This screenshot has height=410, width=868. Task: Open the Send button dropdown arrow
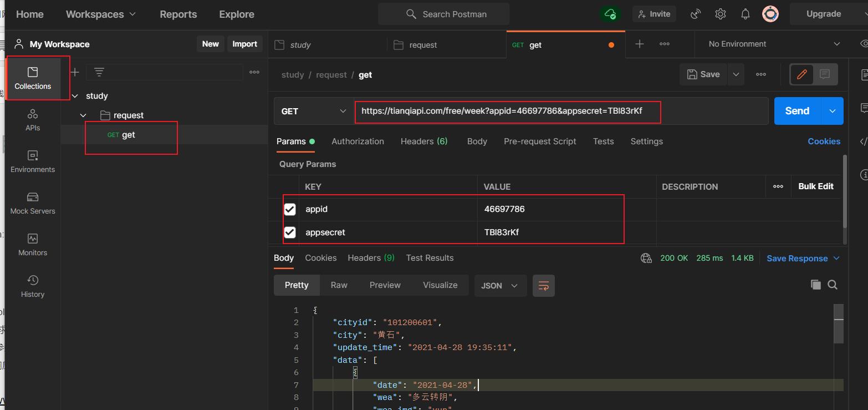click(832, 111)
